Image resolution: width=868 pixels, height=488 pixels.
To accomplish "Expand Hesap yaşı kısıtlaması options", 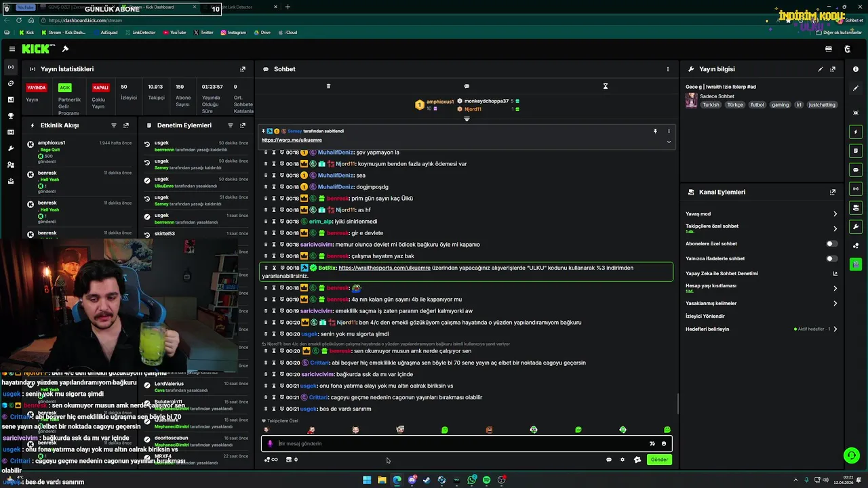I will point(835,288).
